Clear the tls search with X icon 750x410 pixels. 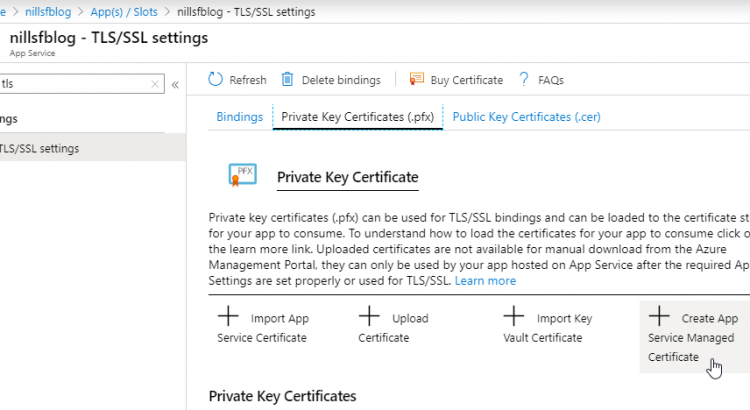click(155, 84)
